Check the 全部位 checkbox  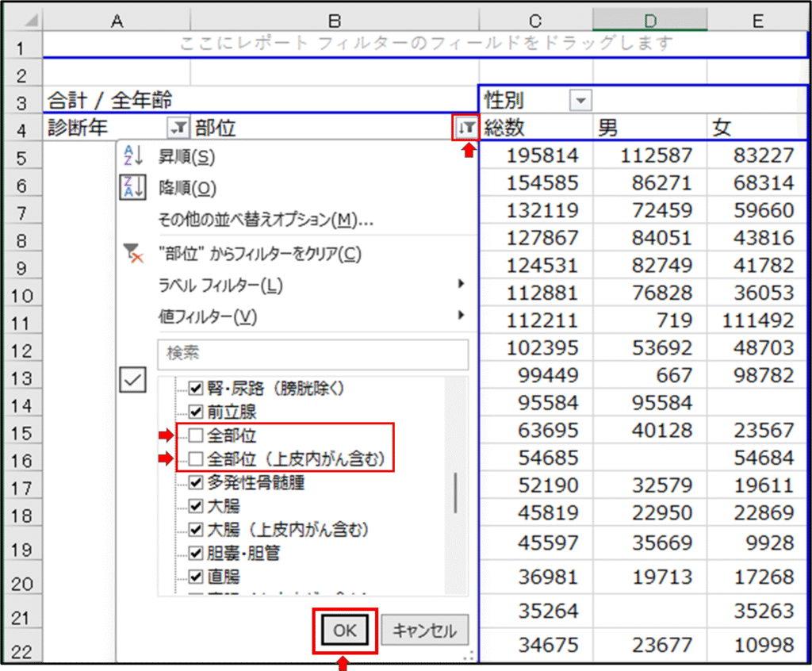(196, 435)
